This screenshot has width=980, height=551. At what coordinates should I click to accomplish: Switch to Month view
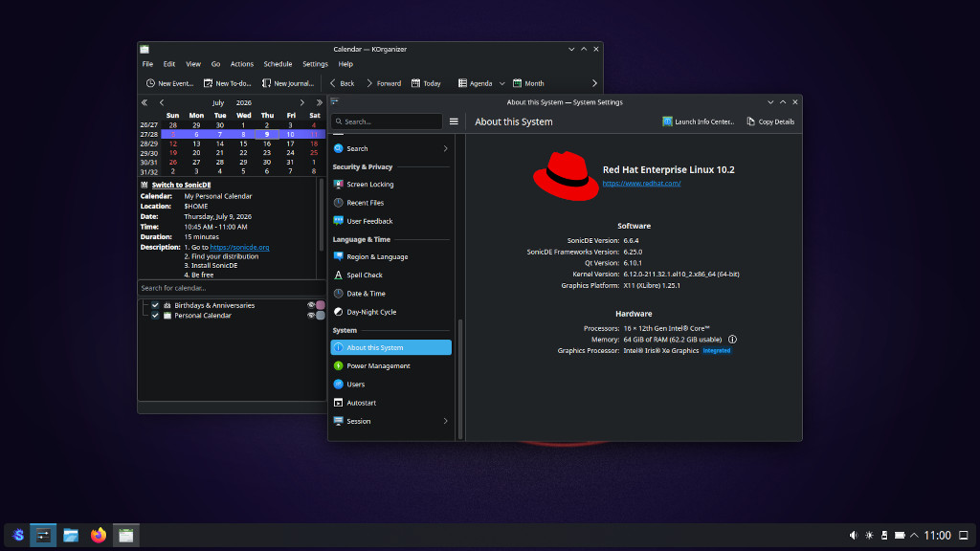528,83
